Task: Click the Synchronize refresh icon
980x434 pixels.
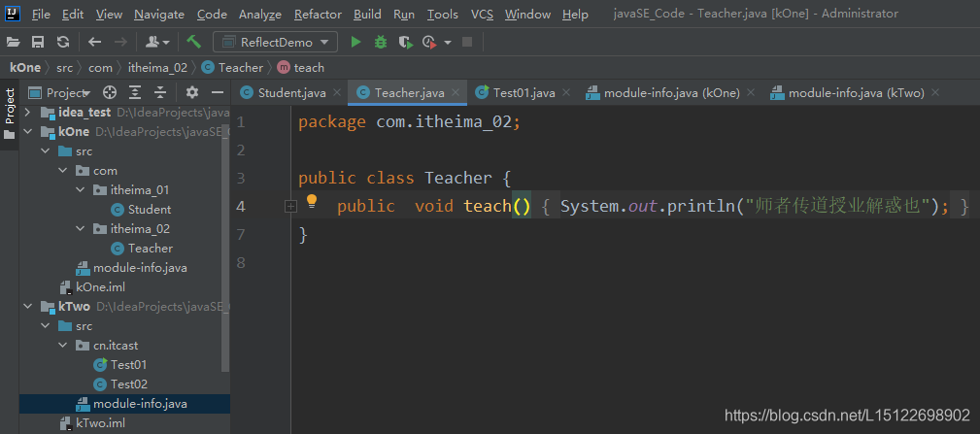Action: pos(62,42)
